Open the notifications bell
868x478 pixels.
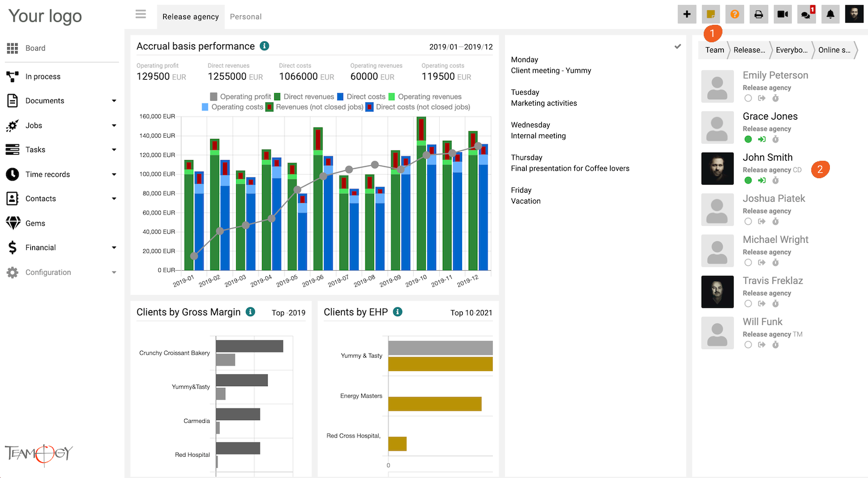coord(831,15)
